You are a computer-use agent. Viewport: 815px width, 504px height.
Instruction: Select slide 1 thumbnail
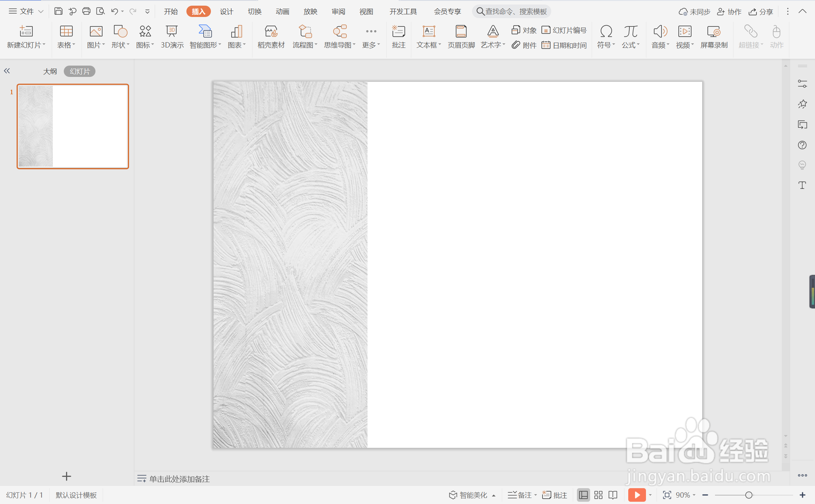(x=73, y=126)
